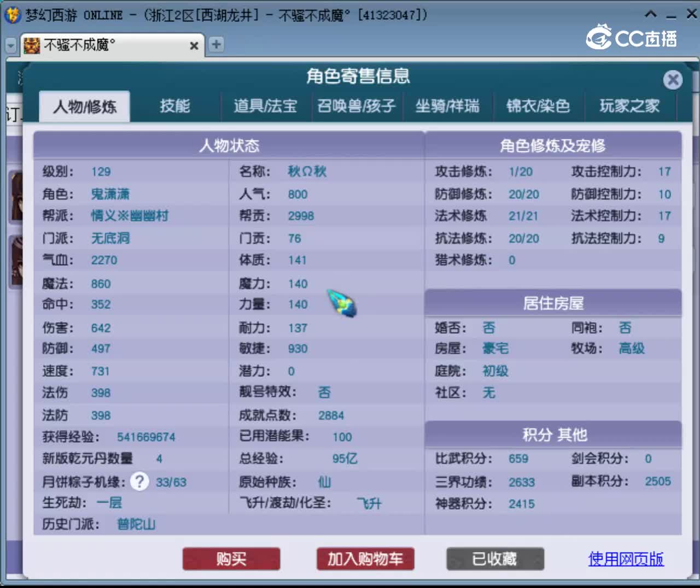Click the 牧场 value 高级
The width and height of the screenshot is (700, 588).
click(632, 349)
